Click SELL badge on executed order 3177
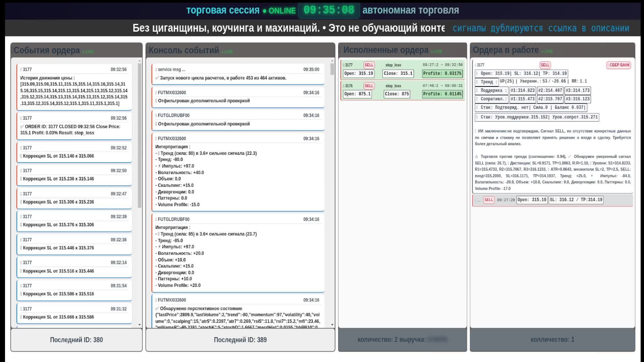Viewport: 644px width, 362px height. [369, 65]
